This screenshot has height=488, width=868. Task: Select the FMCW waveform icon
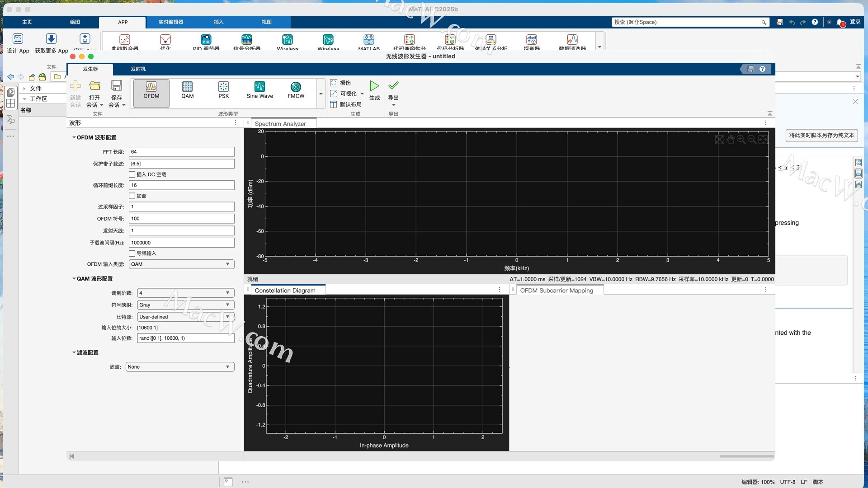(296, 87)
